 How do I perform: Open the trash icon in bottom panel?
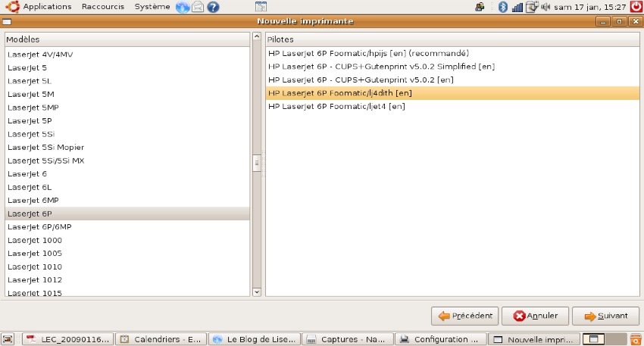coord(635,339)
